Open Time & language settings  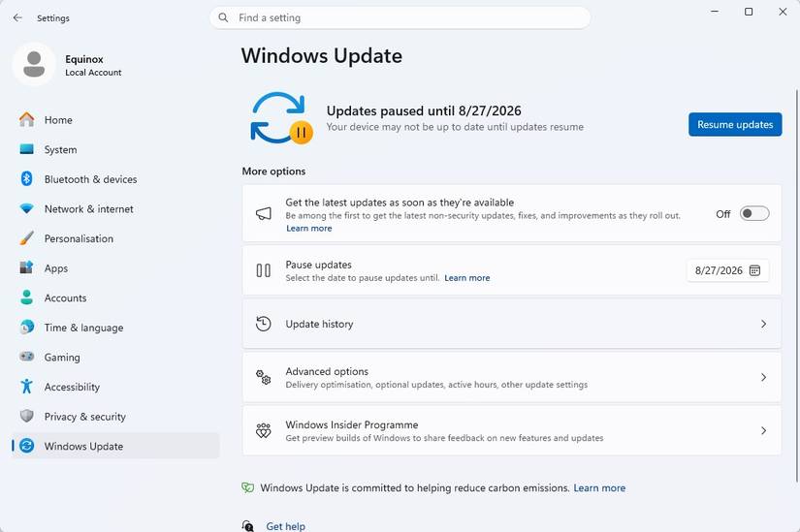[115, 327]
